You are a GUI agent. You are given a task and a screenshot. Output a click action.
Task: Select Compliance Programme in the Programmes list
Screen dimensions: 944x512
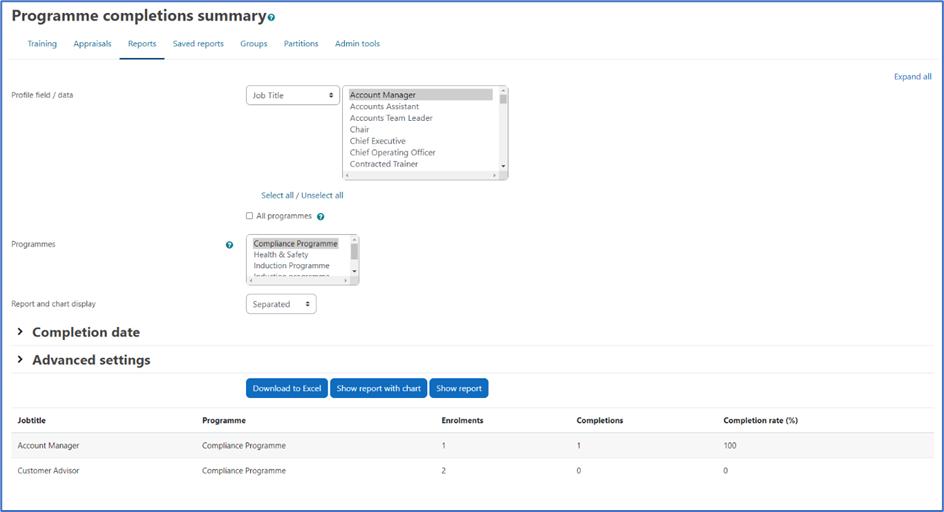(296, 243)
